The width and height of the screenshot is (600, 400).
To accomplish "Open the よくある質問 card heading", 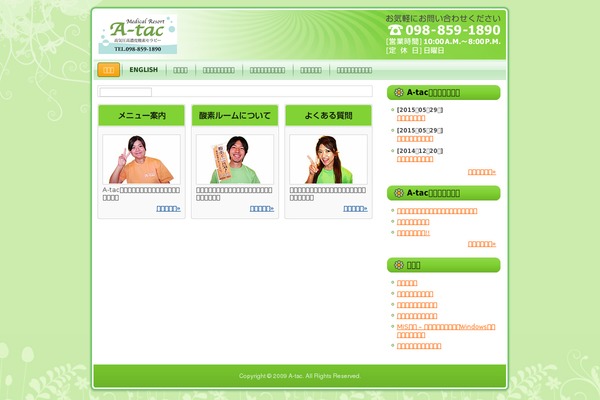I will 328,115.
